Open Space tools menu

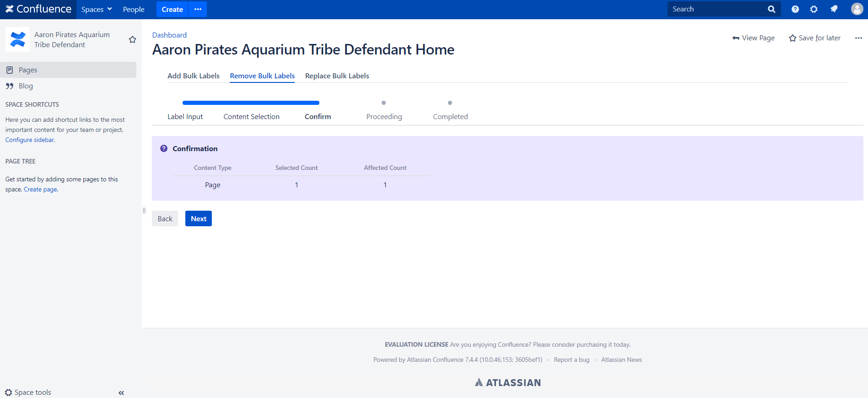click(x=28, y=393)
